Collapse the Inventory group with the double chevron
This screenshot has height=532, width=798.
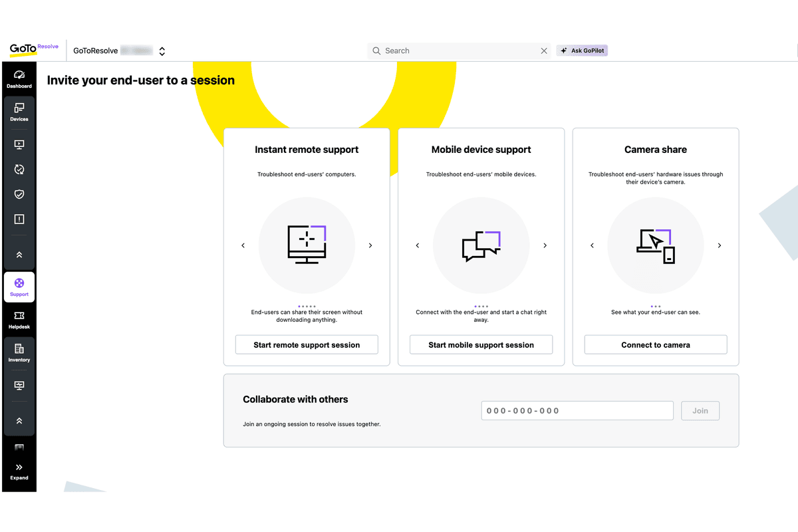(19, 420)
